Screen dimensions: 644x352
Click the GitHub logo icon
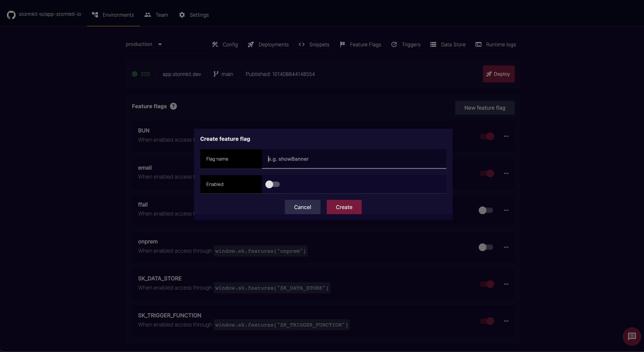pos(11,15)
